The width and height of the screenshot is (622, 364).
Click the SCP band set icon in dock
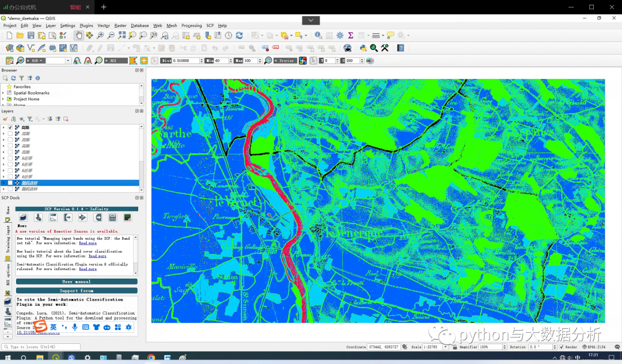click(x=23, y=217)
